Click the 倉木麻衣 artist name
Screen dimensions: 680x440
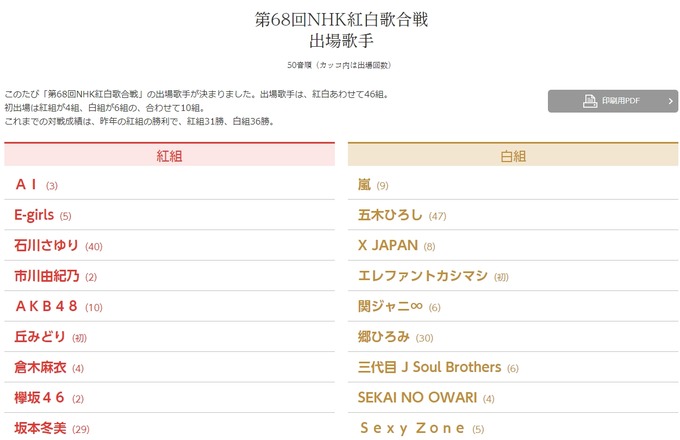pos(40,367)
